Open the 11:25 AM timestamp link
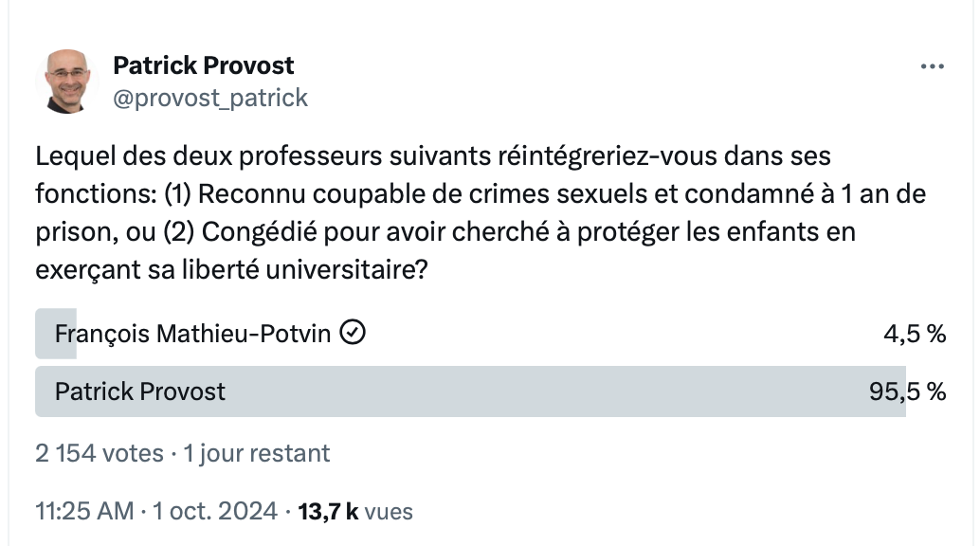980x546 pixels. point(84,511)
